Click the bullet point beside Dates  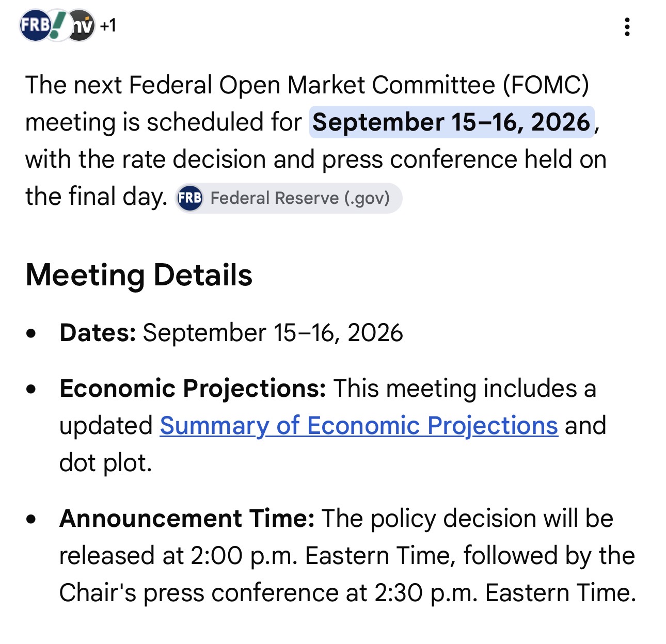point(32,333)
